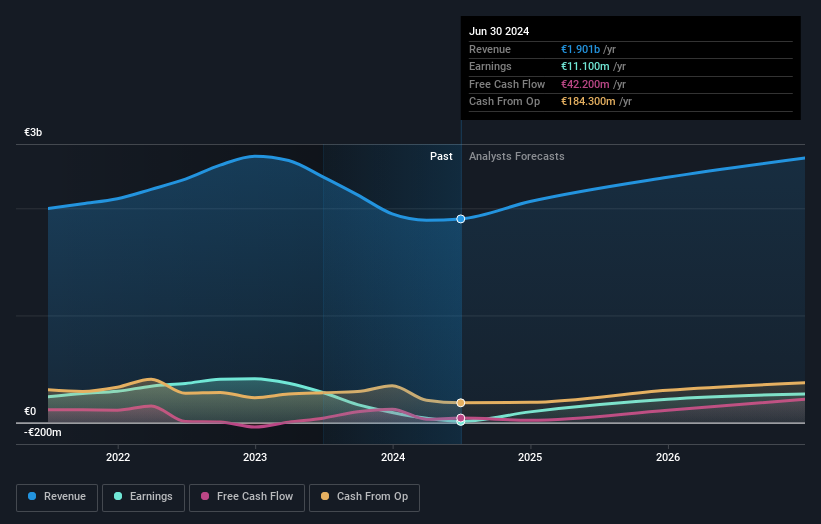Click the Past label on chart
The height and width of the screenshot is (524, 821).
click(441, 156)
